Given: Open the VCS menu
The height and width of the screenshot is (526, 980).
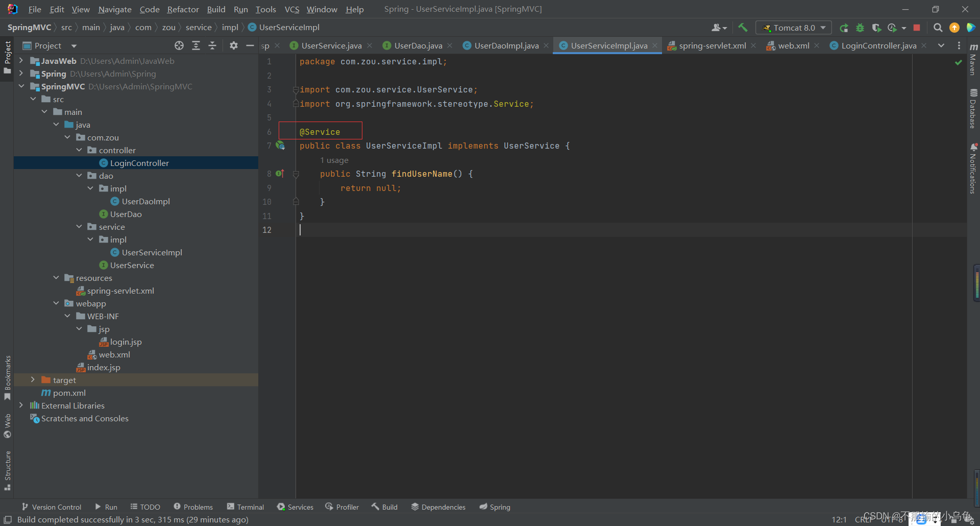Looking at the screenshot, I should (x=292, y=9).
